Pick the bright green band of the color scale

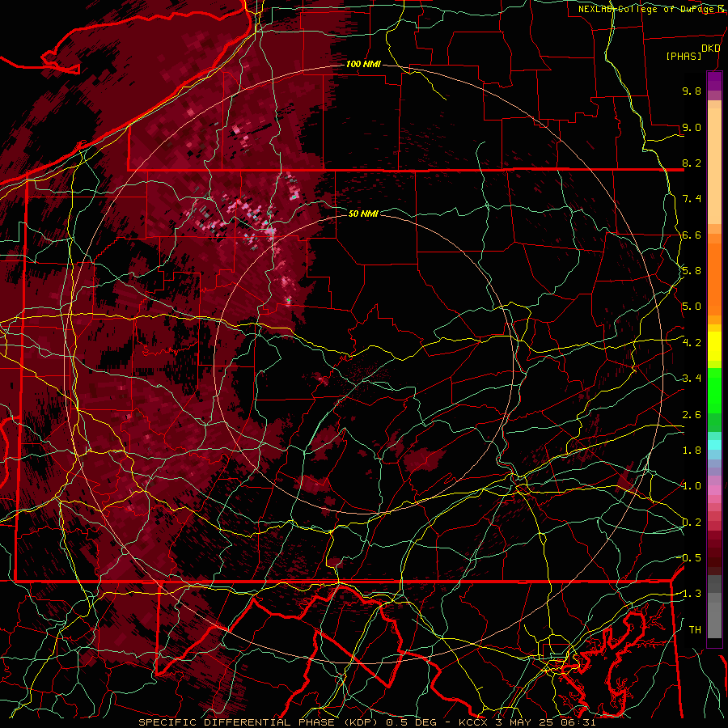[x=714, y=390]
